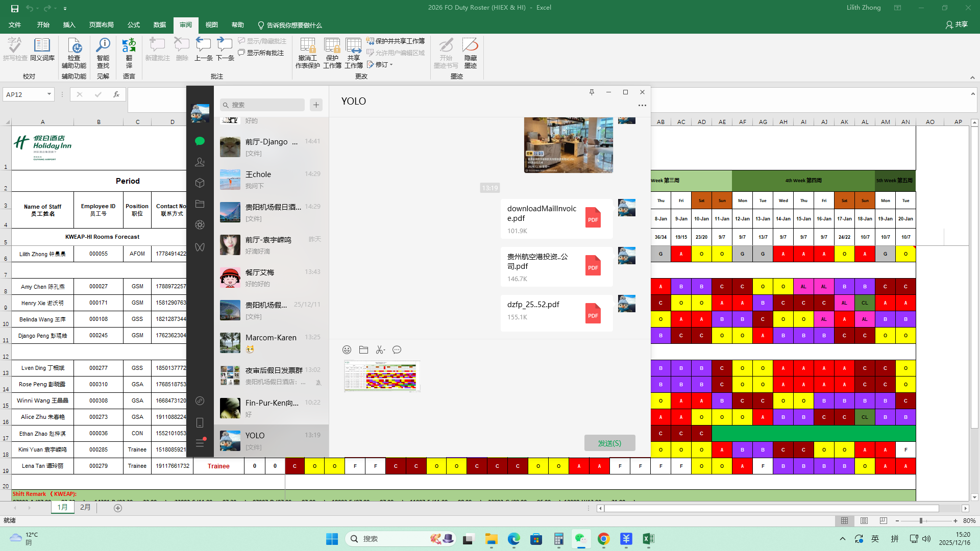Open the send file folder icon
Viewport: 980px width, 551px height.
(363, 349)
